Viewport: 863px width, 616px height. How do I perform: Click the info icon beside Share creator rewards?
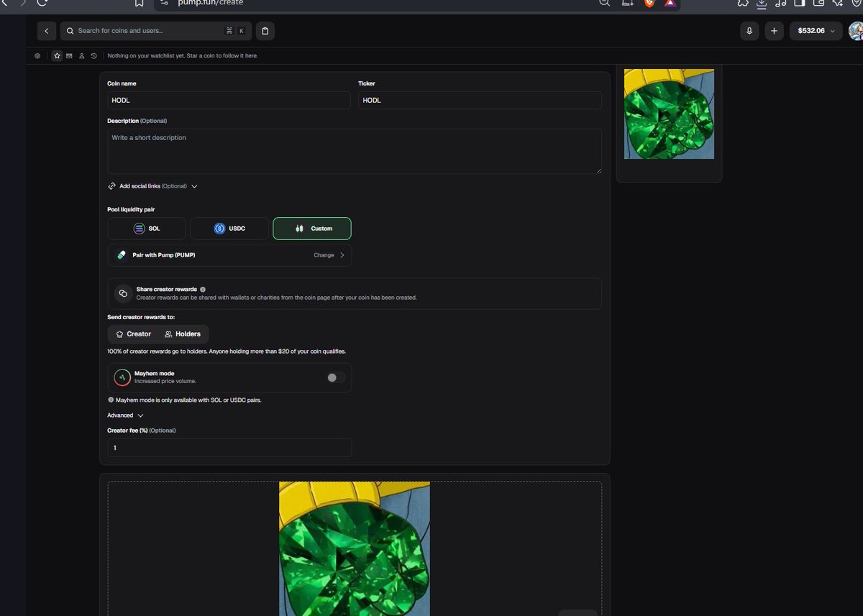203,289
